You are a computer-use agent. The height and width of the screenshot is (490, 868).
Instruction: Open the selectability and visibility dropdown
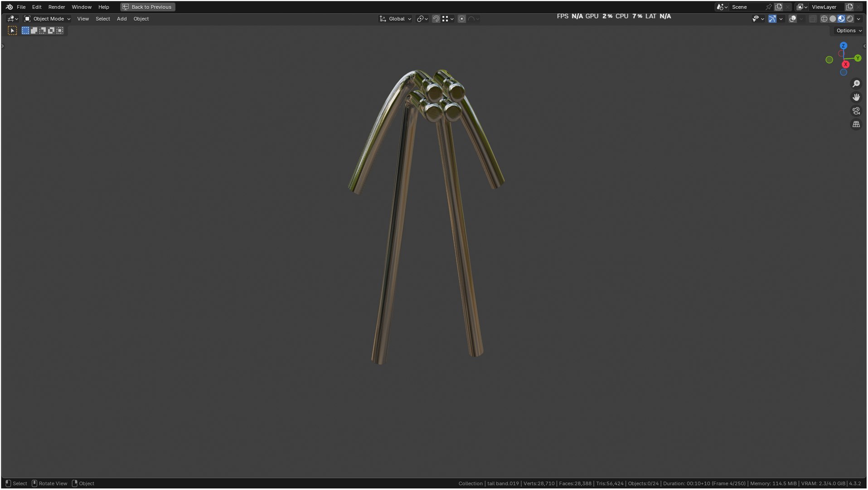pos(758,19)
